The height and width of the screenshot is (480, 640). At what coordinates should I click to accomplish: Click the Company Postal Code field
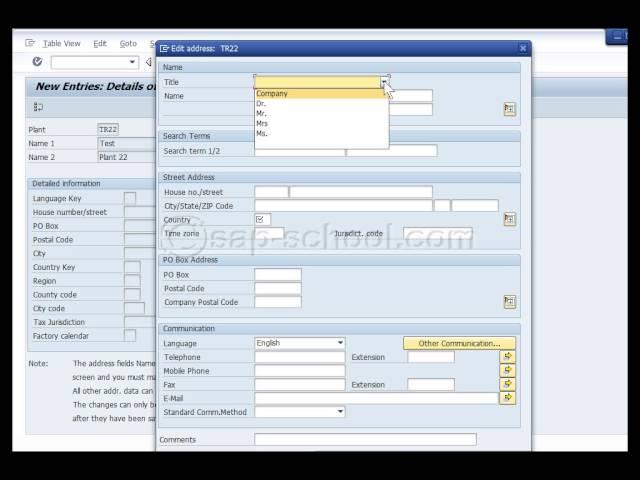pos(278,302)
